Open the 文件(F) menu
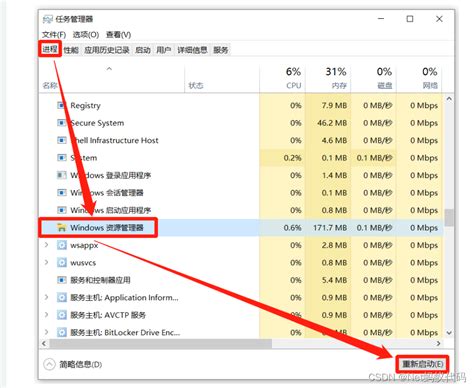 (54, 35)
